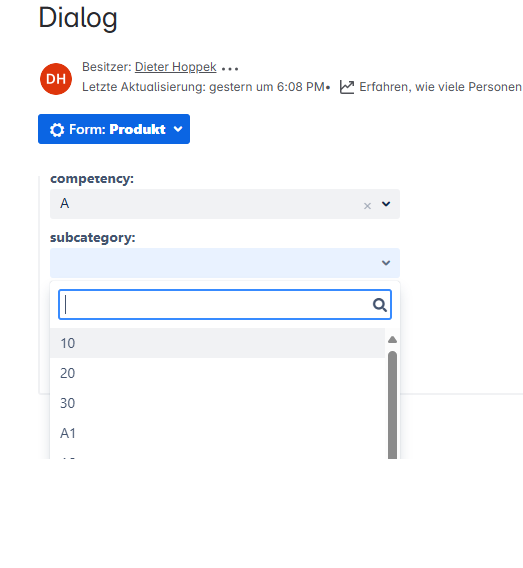Focus the subcategory search input field

point(225,305)
